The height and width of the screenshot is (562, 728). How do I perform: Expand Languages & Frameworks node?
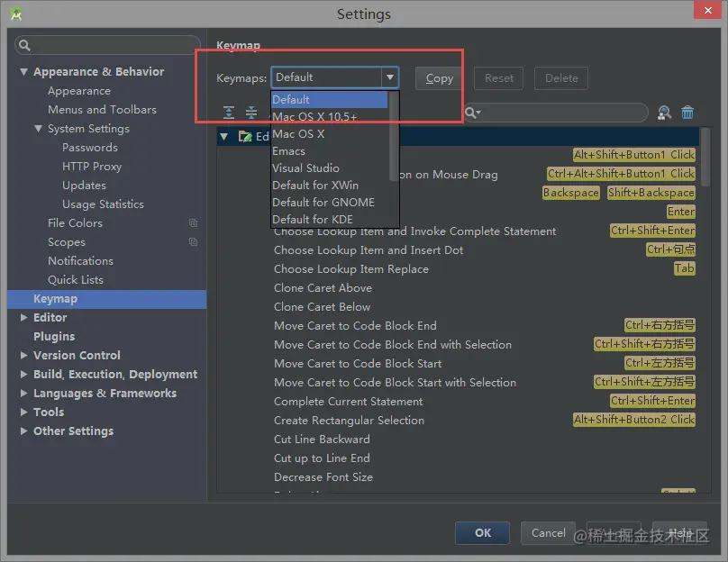click(23, 393)
